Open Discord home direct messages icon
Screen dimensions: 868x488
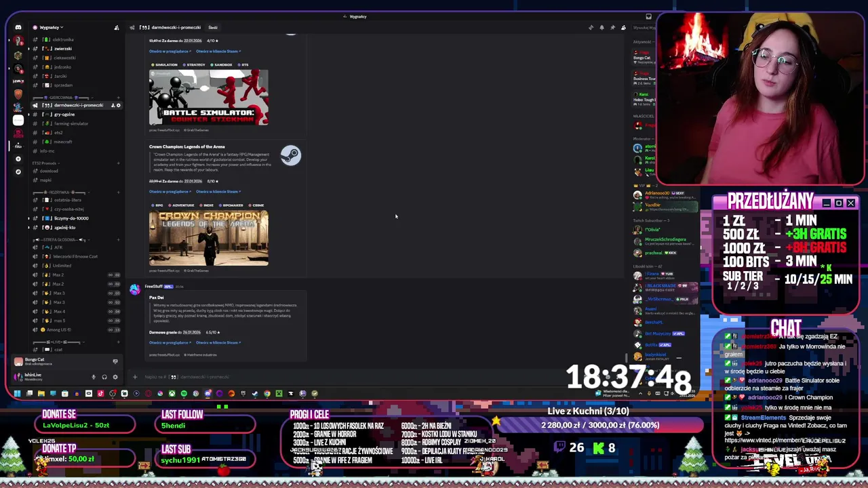(18, 28)
